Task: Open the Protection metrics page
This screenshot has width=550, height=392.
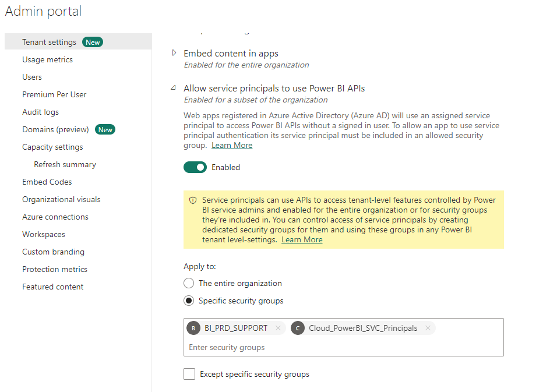Action: [x=55, y=269]
